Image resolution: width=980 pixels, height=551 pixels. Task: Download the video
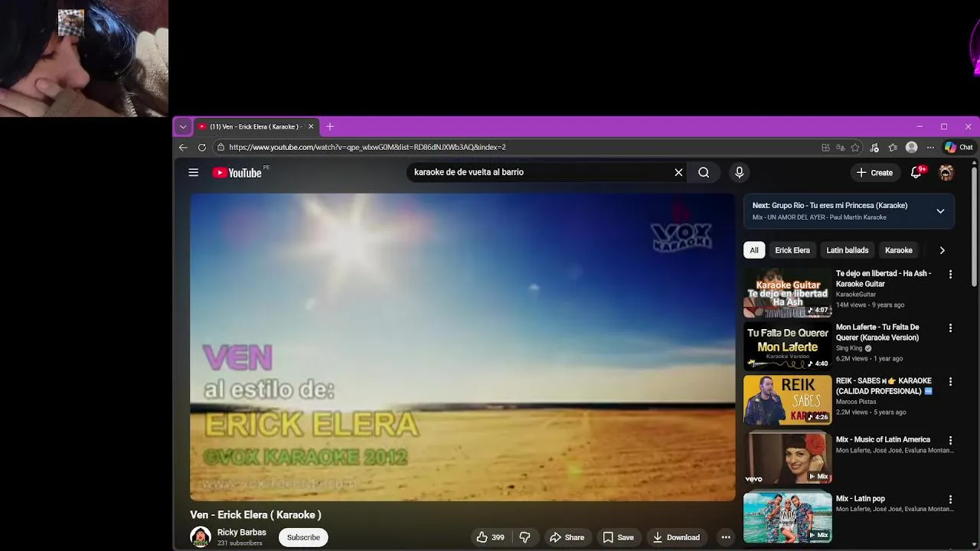tap(676, 537)
